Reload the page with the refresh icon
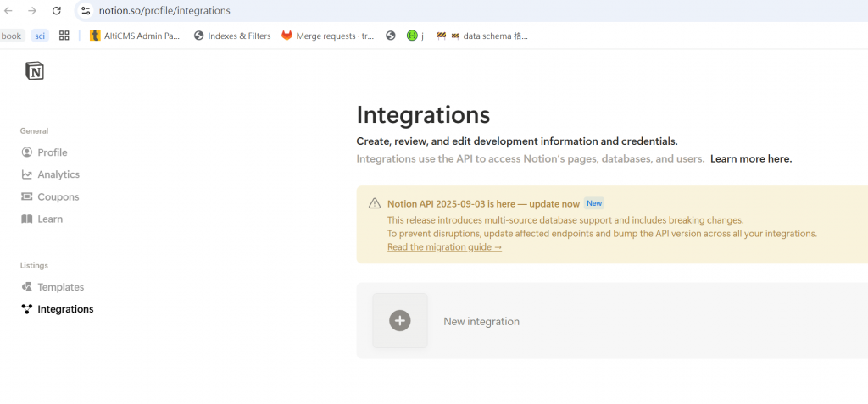The image size is (868, 404). click(x=57, y=10)
